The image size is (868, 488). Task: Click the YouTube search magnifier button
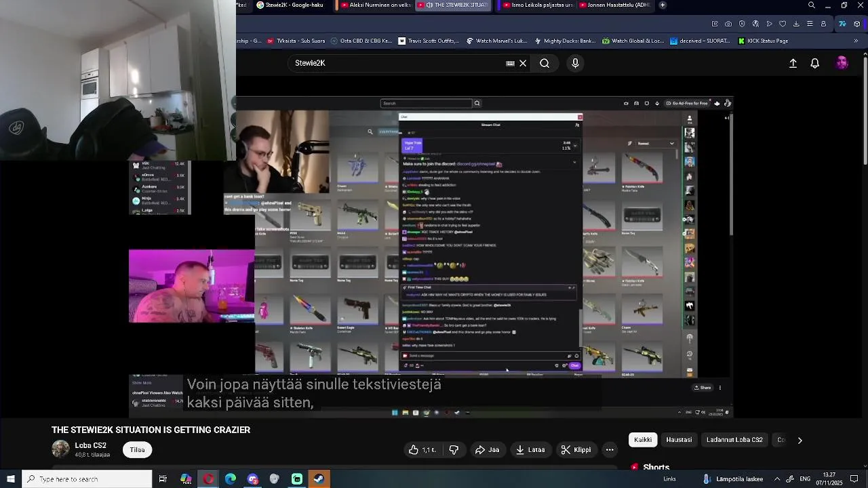(545, 63)
